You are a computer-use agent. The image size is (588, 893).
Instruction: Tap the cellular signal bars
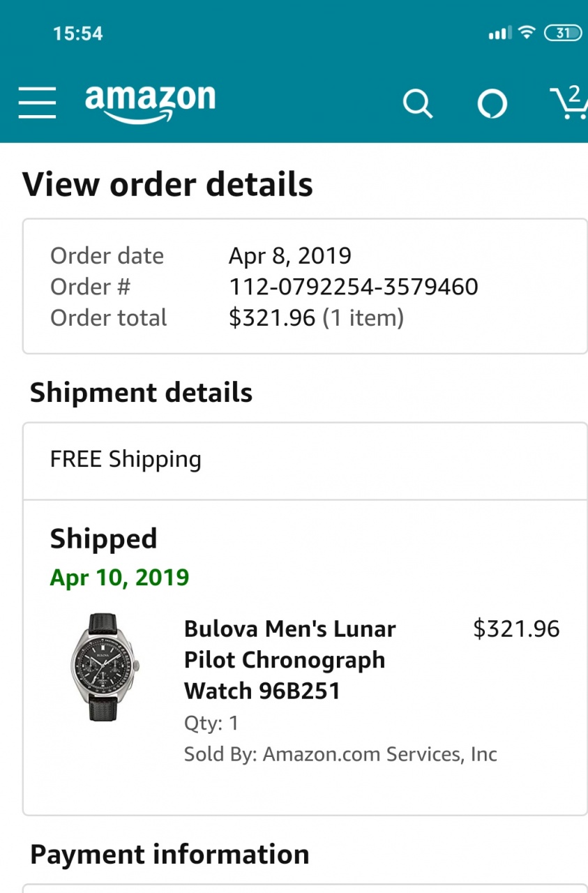point(499,33)
